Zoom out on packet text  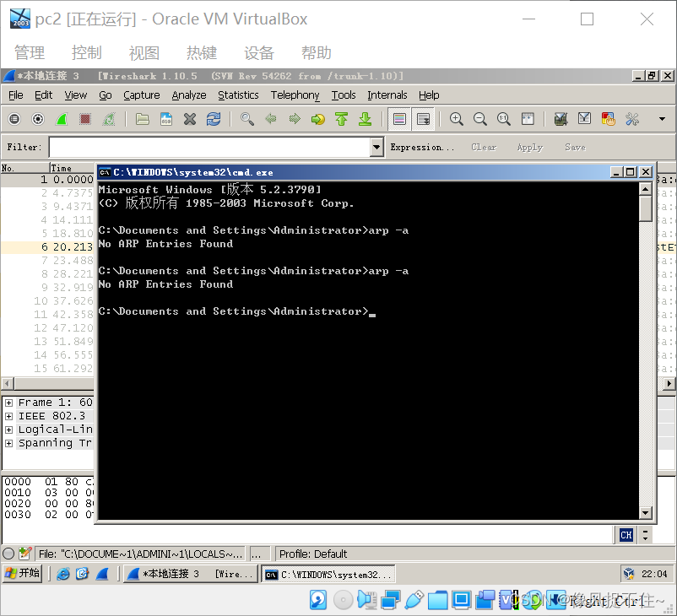point(480,119)
